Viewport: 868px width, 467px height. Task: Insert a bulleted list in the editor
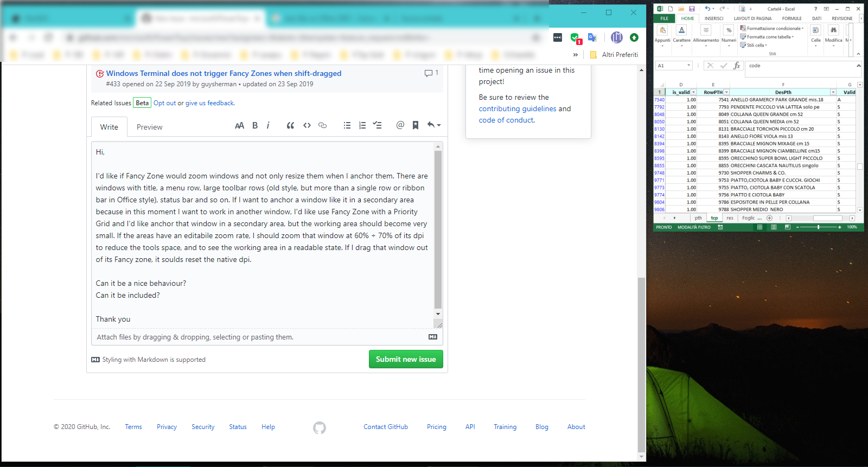[347, 125]
